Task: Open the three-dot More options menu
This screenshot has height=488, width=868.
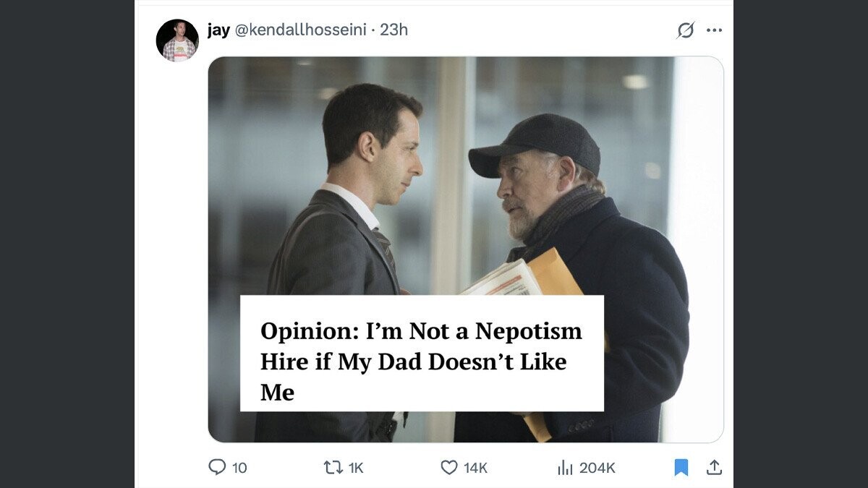Action: (714, 30)
